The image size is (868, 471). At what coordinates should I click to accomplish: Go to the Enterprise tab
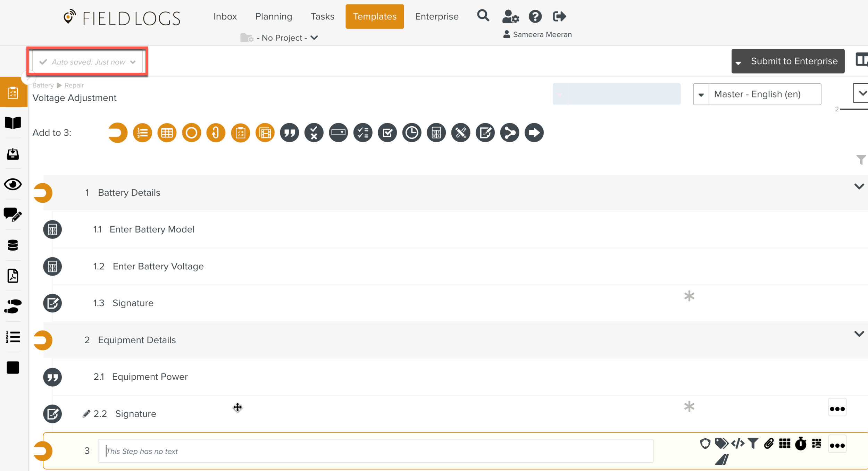click(x=437, y=16)
